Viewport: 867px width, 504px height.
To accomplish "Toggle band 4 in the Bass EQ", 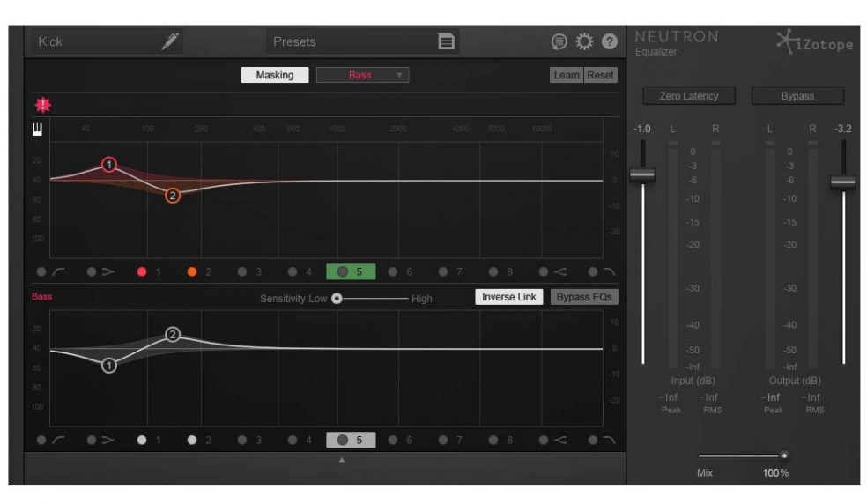I will (293, 440).
